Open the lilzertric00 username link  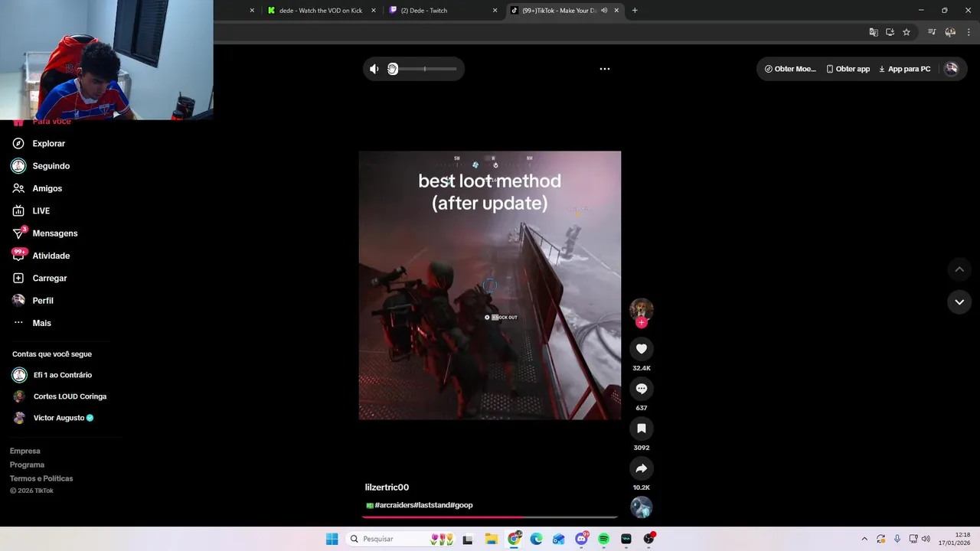coord(387,487)
